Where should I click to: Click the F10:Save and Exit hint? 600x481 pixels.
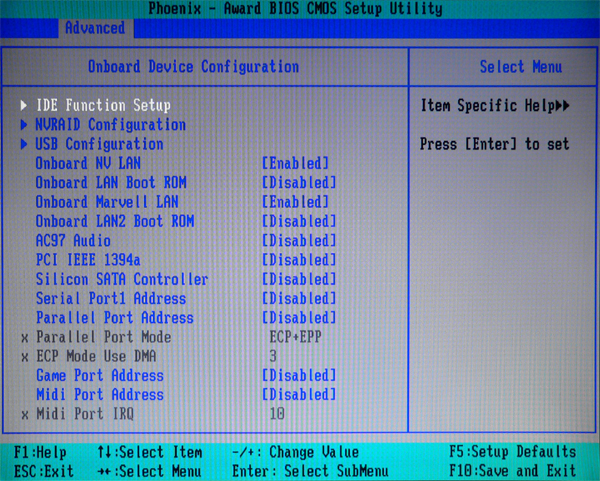pyautogui.click(x=513, y=471)
